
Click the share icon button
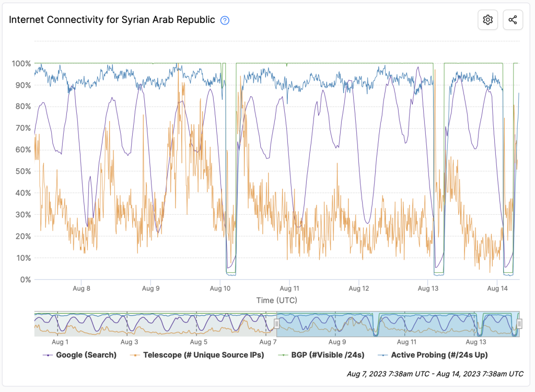[x=513, y=20]
